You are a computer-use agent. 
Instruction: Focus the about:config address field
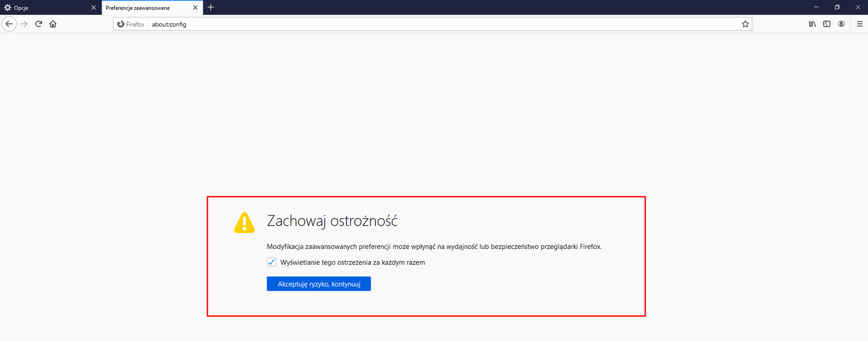click(434, 24)
